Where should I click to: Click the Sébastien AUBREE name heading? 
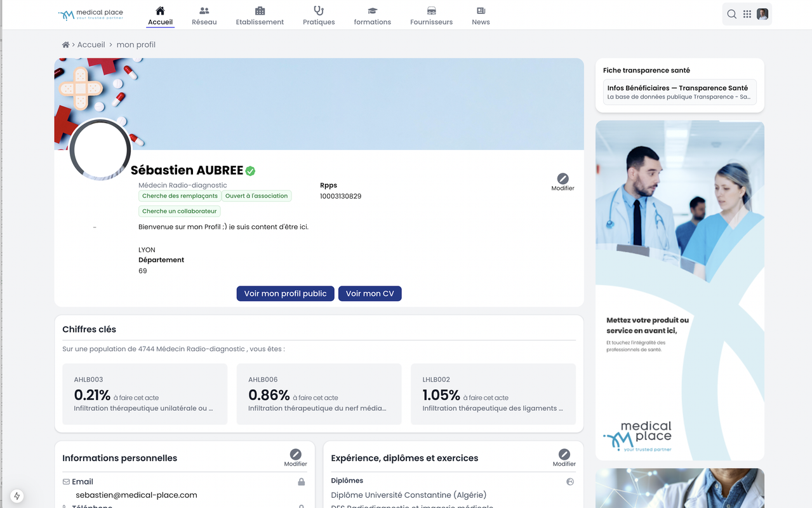click(x=187, y=170)
